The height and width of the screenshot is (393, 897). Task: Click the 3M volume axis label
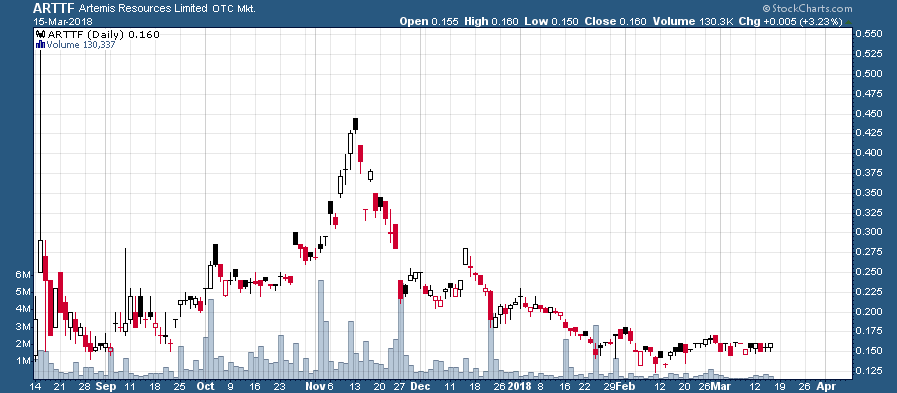23,327
